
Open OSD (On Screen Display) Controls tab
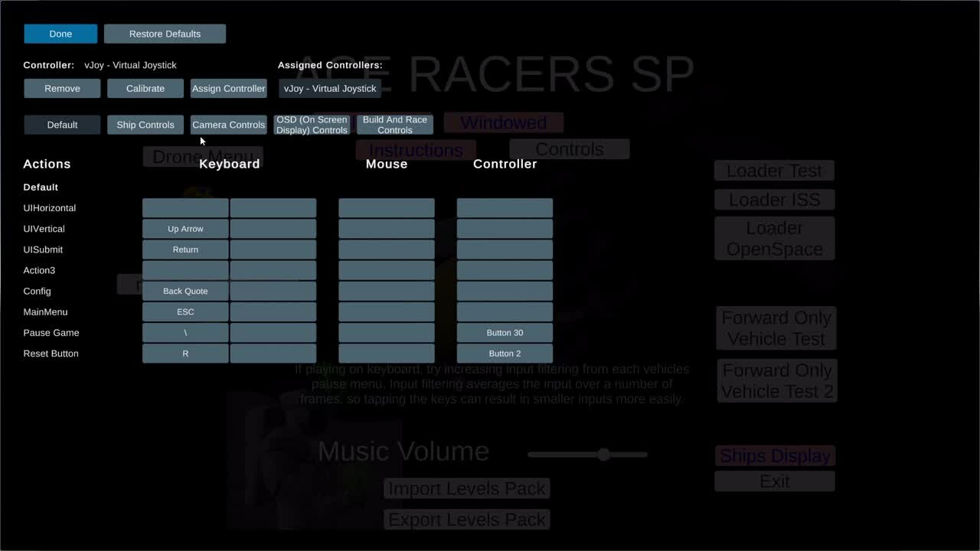(312, 125)
